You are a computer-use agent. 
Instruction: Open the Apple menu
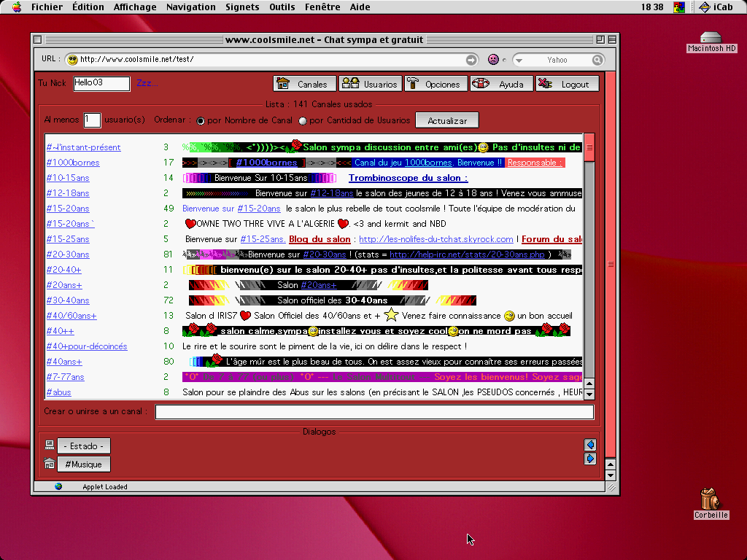click(17, 7)
